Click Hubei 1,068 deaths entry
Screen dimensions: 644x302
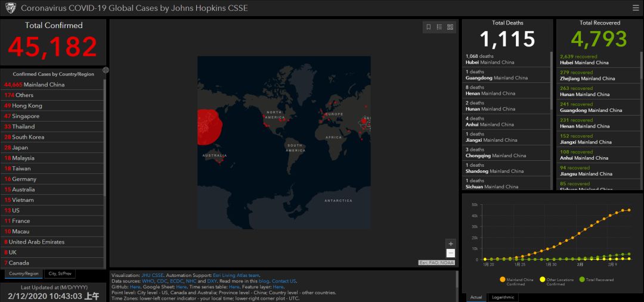click(x=506, y=59)
